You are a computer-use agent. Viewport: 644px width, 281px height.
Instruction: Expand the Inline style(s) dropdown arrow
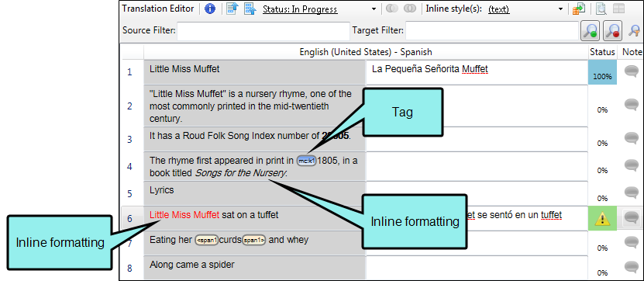pyautogui.click(x=560, y=9)
